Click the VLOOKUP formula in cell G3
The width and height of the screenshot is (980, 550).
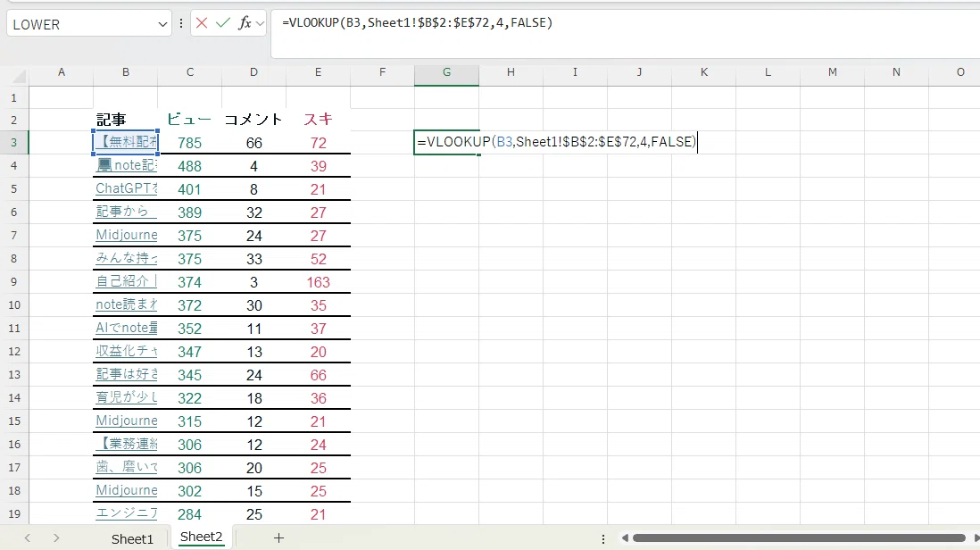click(x=556, y=142)
